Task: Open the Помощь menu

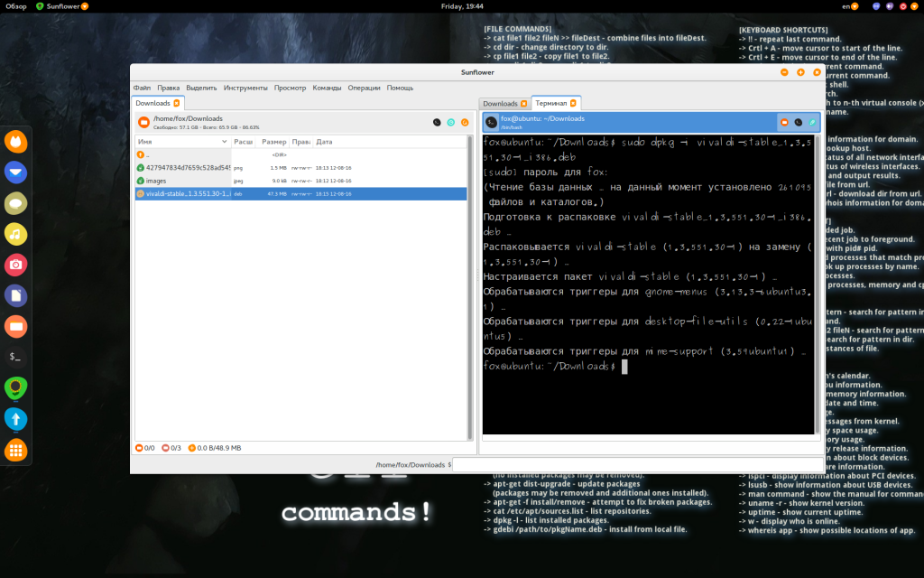Action: point(400,88)
